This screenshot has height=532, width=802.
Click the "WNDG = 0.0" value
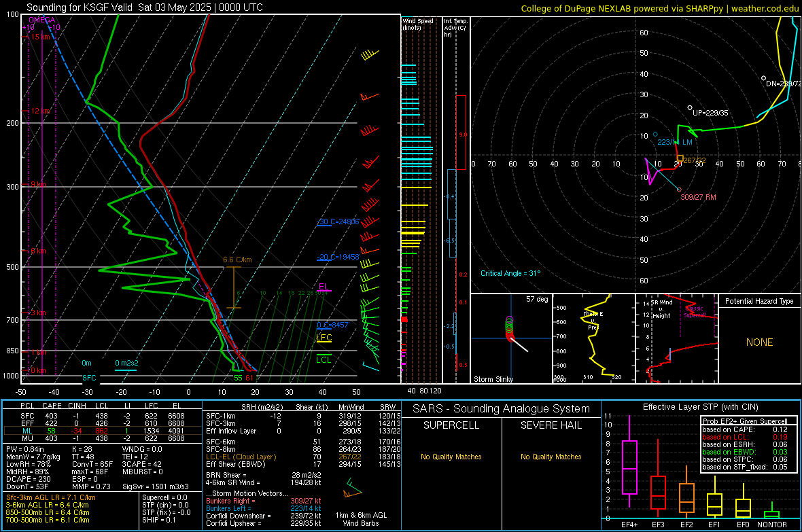pyautogui.click(x=142, y=449)
